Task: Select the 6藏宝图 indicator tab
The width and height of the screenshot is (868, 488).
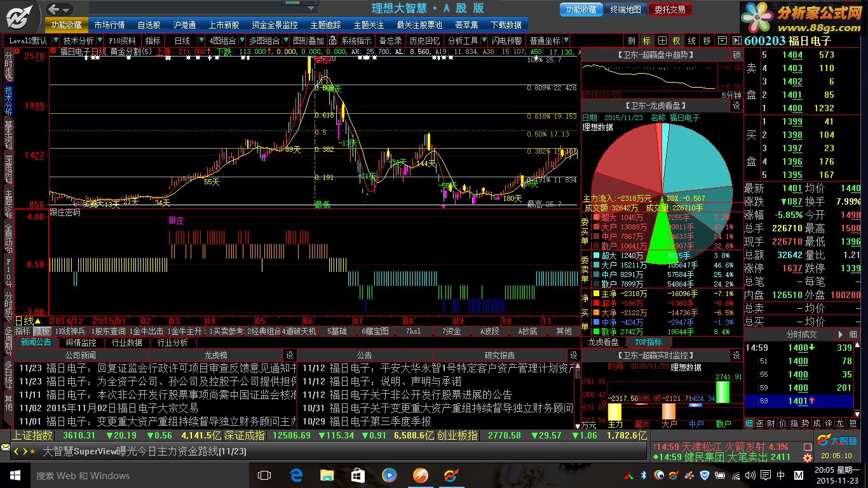Action: click(x=376, y=331)
